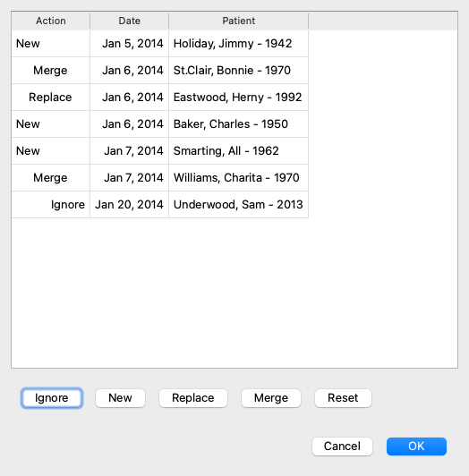469x476 pixels.
Task: Select the Underwood, Sam - 2013 row
Action: (160, 204)
